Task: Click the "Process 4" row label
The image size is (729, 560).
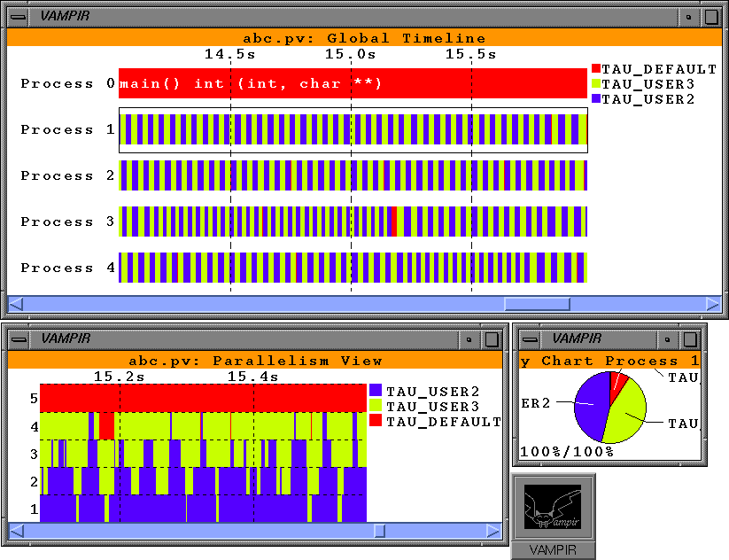Action: tap(68, 268)
